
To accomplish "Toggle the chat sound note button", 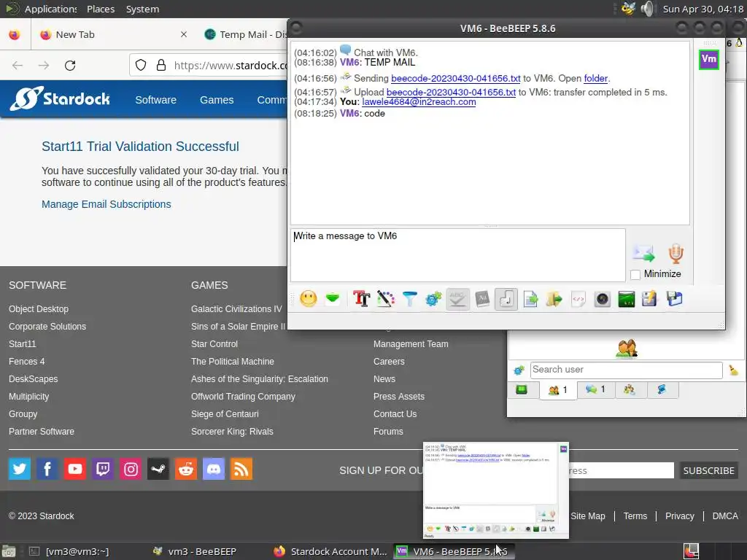I will [506, 299].
